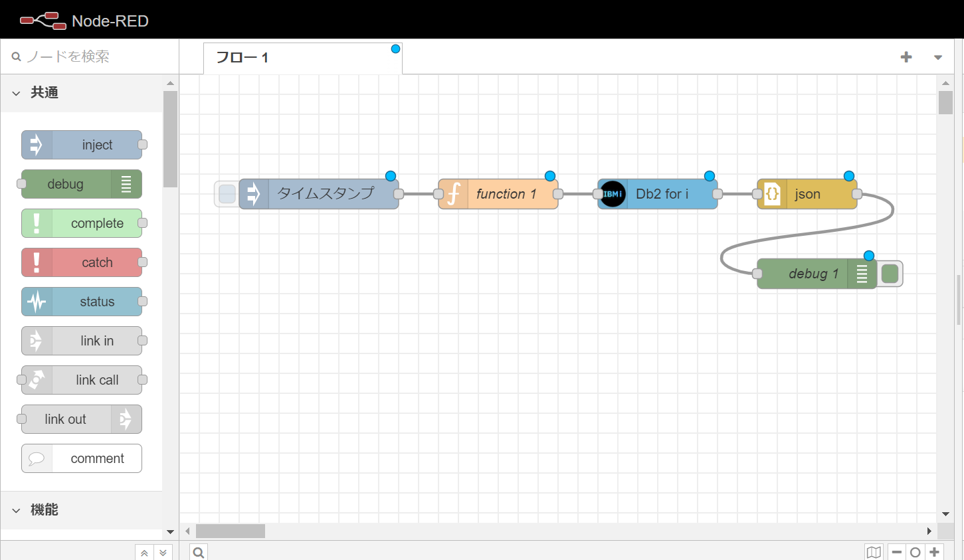The image size is (964, 560).
Task: Zoom out on the canvas
Action: (897, 552)
